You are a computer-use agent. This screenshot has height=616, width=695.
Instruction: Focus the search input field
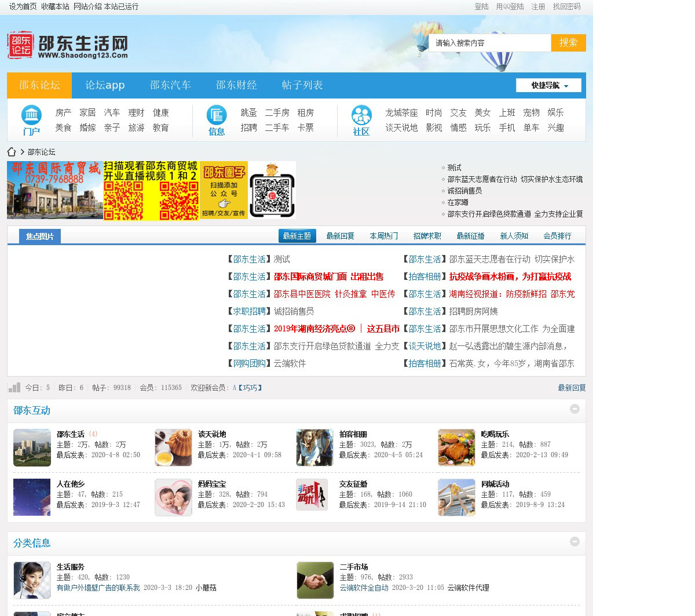[490, 43]
